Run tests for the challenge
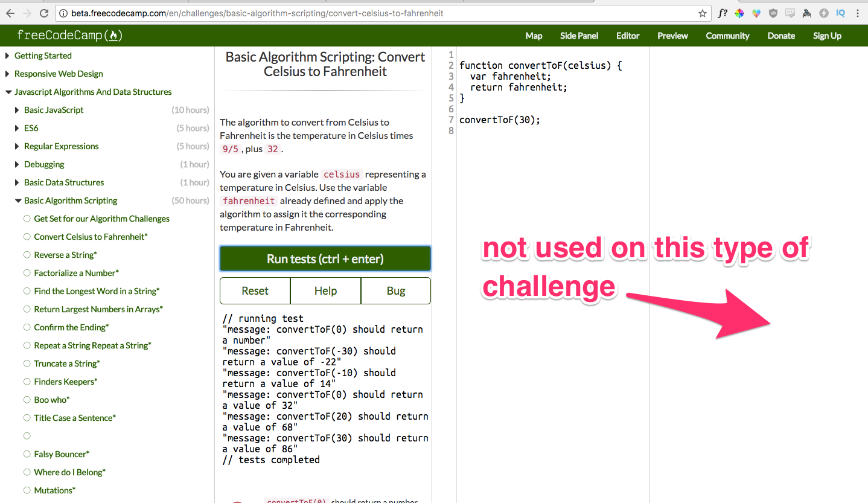The image size is (868, 503). point(325,258)
